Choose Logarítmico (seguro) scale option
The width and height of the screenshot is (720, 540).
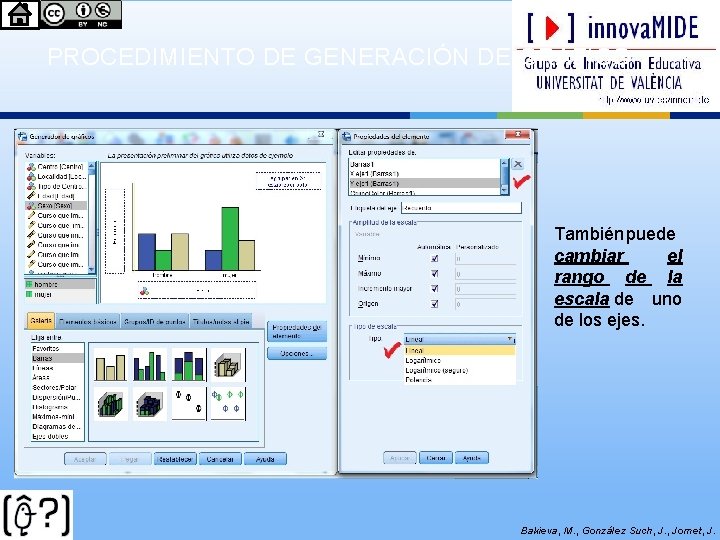click(x=460, y=370)
